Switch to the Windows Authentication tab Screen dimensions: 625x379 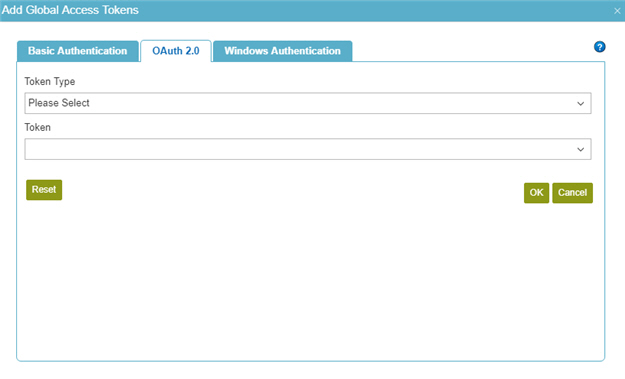pos(283,51)
